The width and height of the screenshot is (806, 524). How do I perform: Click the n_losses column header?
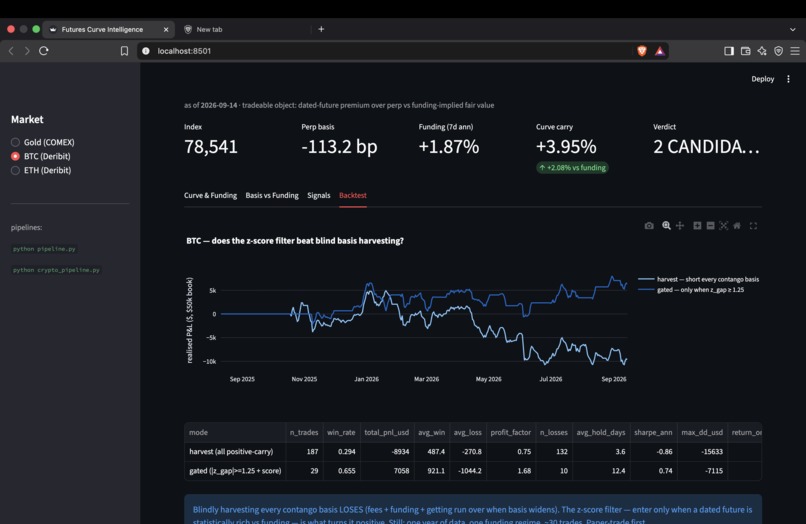(554, 432)
